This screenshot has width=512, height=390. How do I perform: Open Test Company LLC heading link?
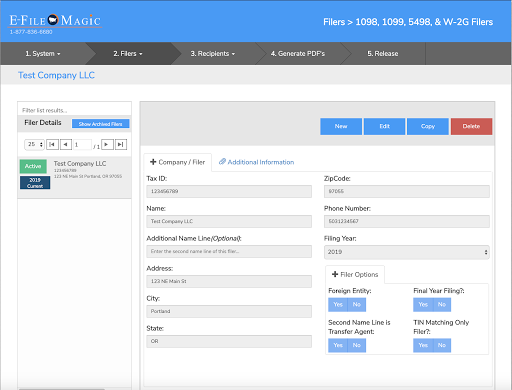coord(56,75)
